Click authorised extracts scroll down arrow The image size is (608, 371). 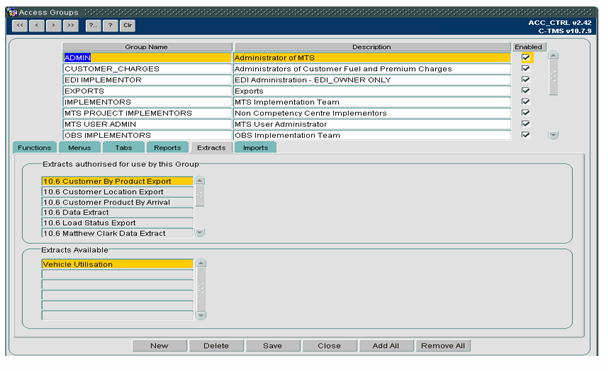click(x=200, y=232)
